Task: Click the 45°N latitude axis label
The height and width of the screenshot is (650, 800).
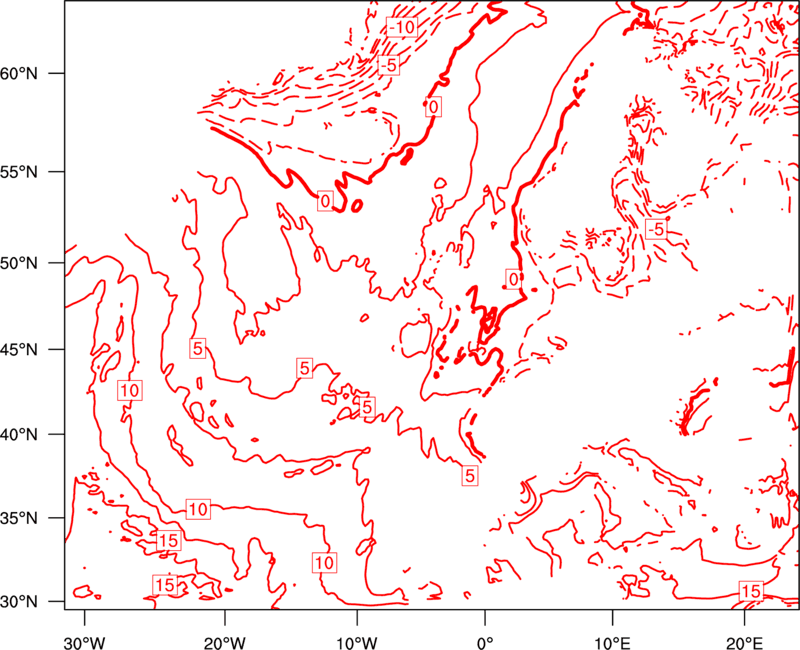Action: pos(19,349)
